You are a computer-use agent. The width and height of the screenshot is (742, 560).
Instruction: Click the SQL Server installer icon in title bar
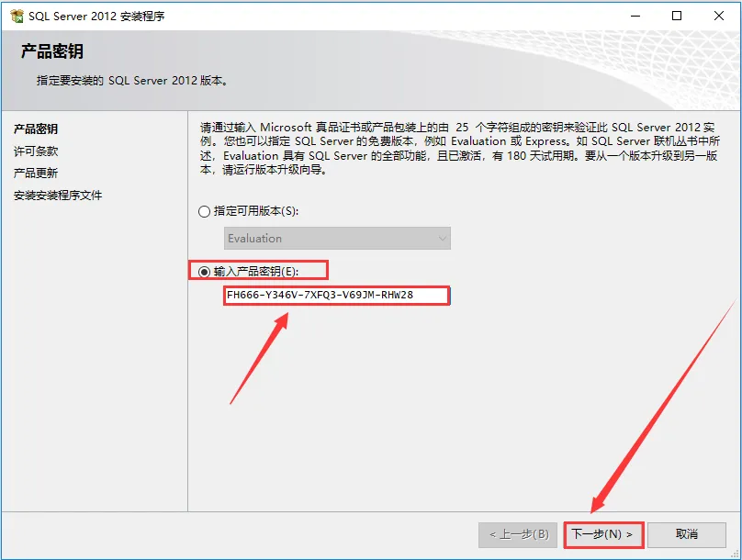click(x=17, y=17)
